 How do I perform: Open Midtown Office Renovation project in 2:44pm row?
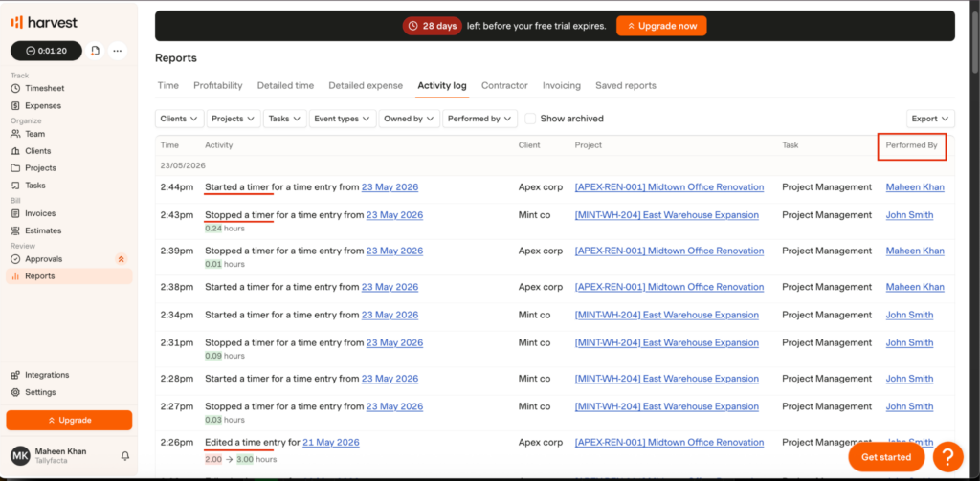(669, 186)
